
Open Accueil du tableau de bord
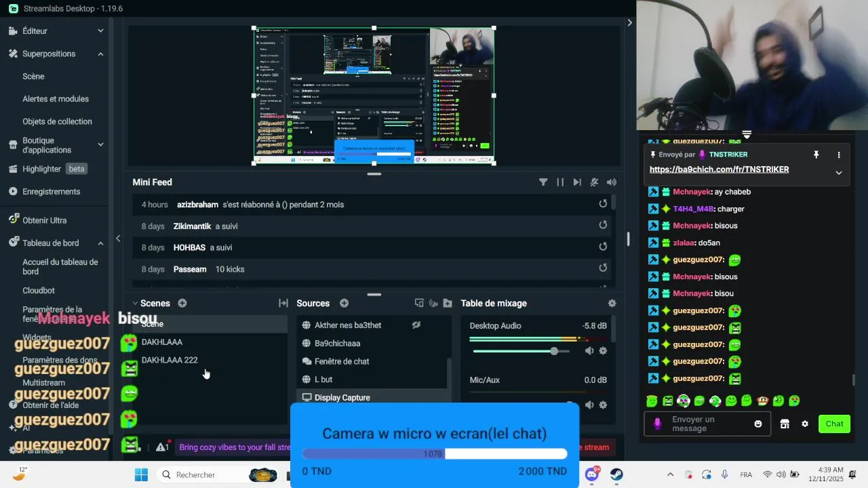click(60, 266)
